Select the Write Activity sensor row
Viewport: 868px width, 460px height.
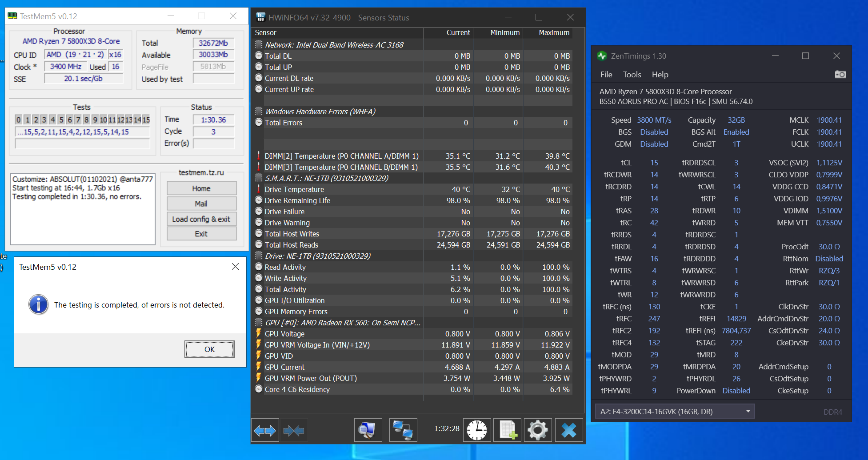pos(412,278)
